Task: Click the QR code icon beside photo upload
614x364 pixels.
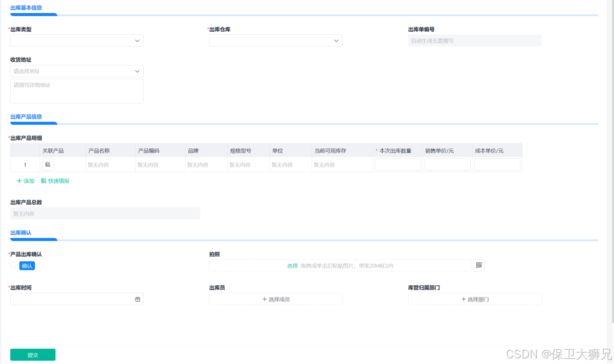Action: pyautogui.click(x=479, y=265)
